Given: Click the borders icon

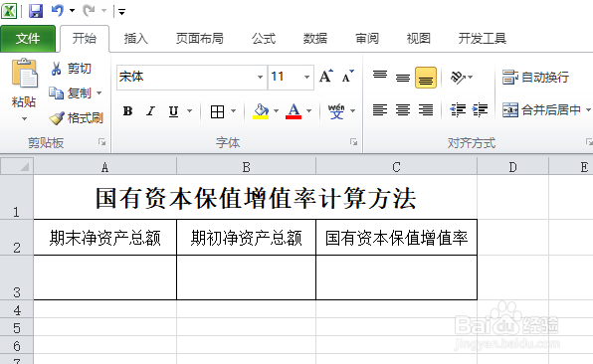Looking at the screenshot, I should (x=218, y=111).
